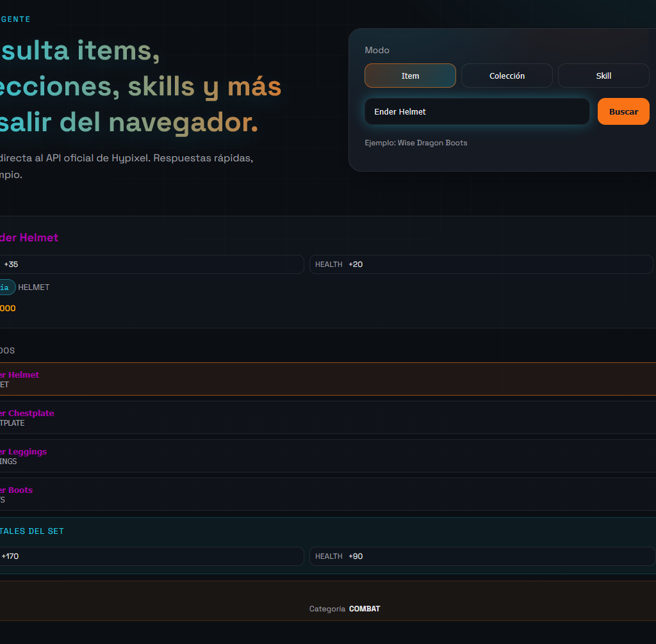This screenshot has height=644, width=656.
Task: Switch to Colección search mode
Action: tap(507, 76)
